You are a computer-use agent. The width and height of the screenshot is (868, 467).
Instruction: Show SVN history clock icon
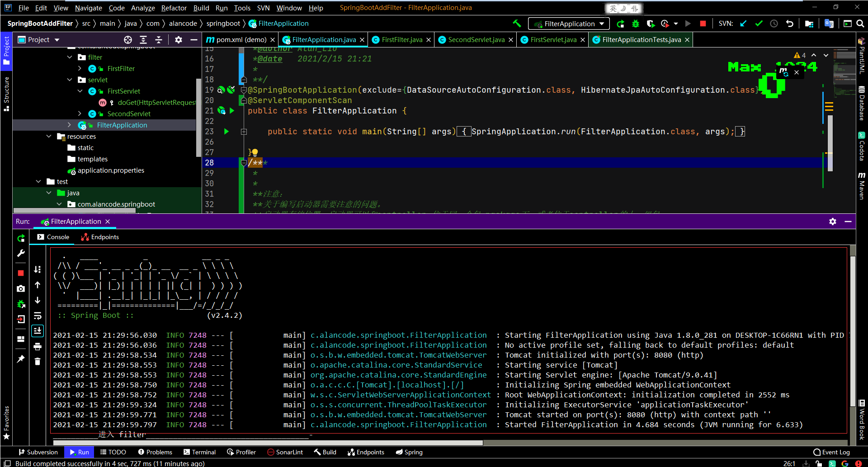(x=774, y=24)
